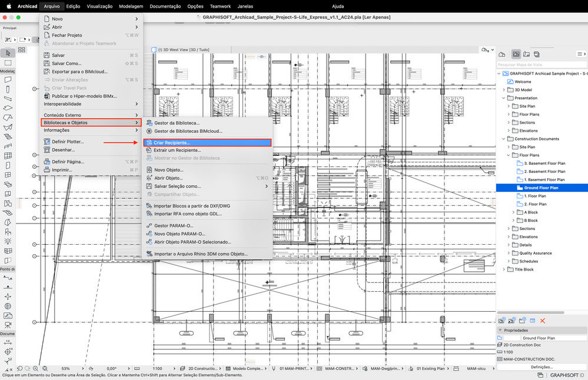Open the navigator options menu dropdown
The image size is (588, 380).
(581, 54)
